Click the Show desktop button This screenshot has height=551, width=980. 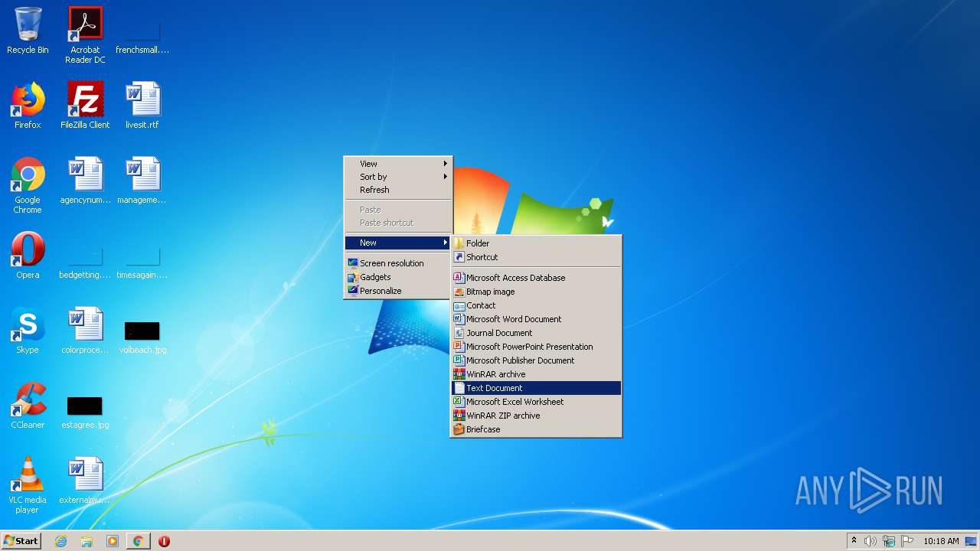972,541
